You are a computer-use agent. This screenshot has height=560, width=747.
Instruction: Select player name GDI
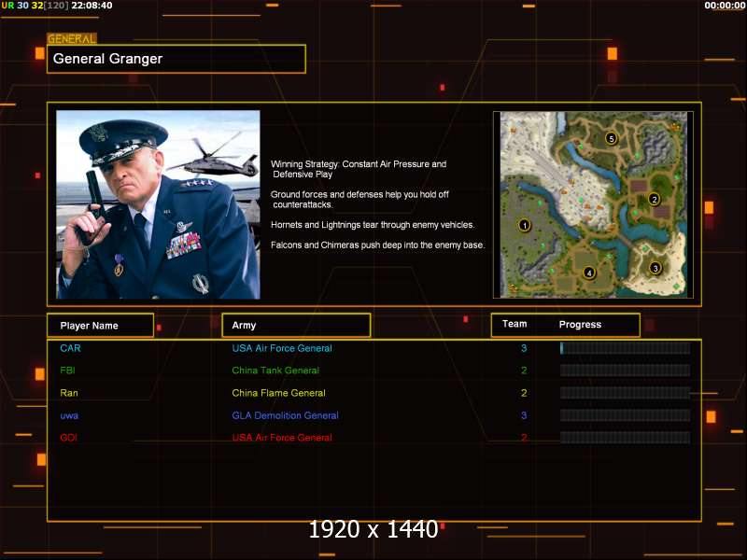point(68,437)
